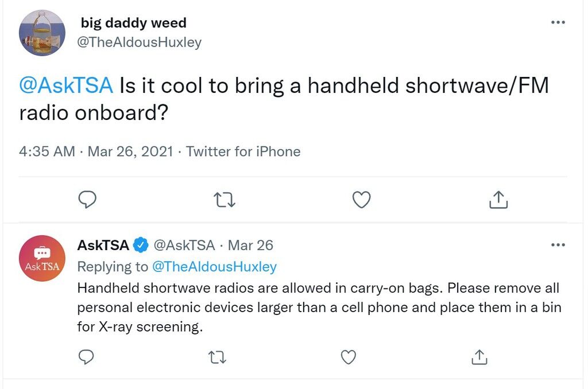Open more options on the original tweet
Screen dimensions: 588x389
pyautogui.click(x=558, y=22)
